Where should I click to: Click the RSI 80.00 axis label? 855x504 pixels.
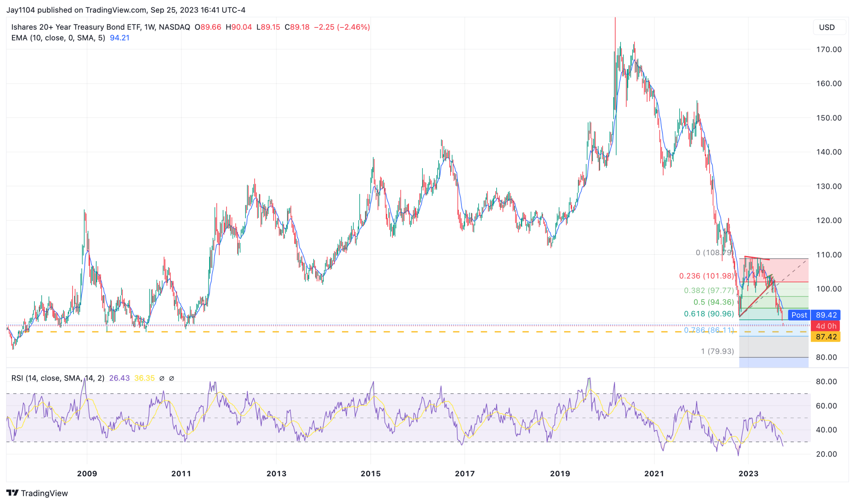tap(826, 381)
